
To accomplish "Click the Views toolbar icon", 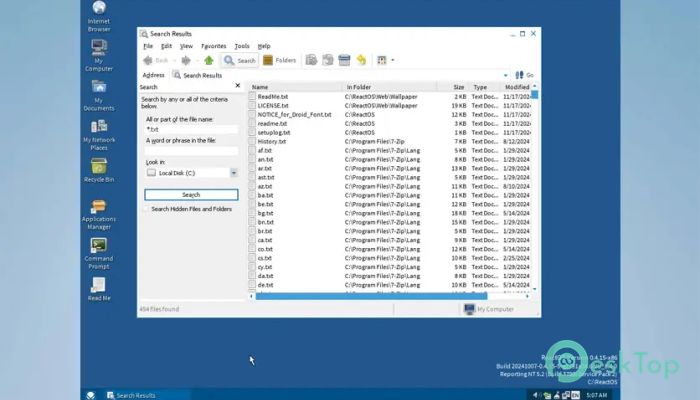I will point(382,60).
